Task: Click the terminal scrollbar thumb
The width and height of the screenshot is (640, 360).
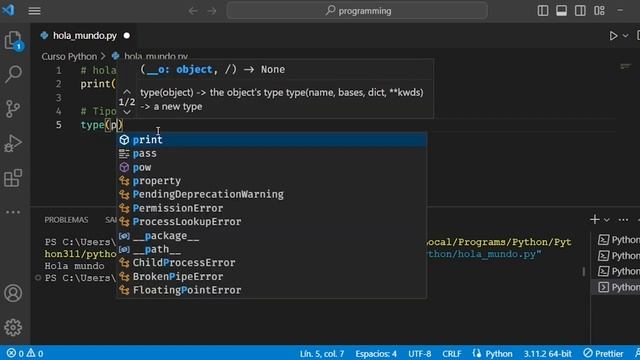Action: tap(584, 271)
